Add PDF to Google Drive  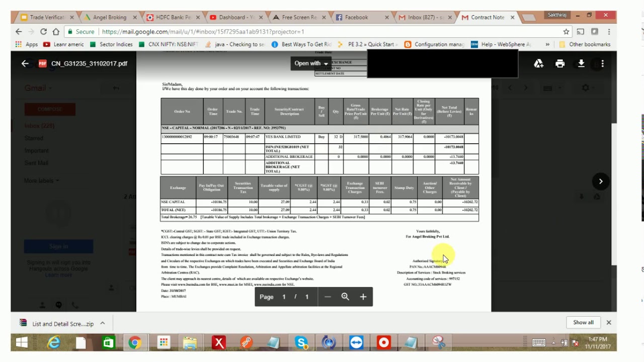click(538, 63)
